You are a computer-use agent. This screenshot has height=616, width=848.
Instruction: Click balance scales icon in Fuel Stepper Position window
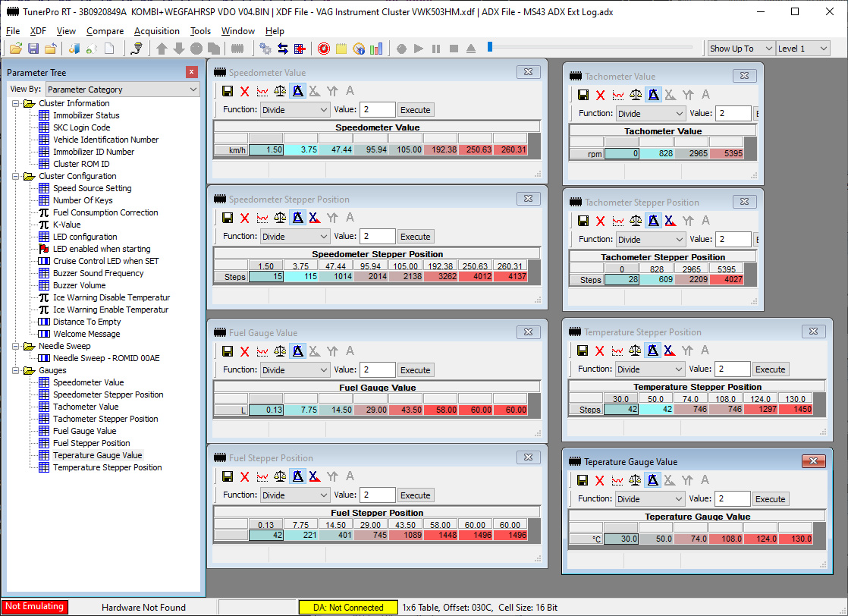click(280, 476)
